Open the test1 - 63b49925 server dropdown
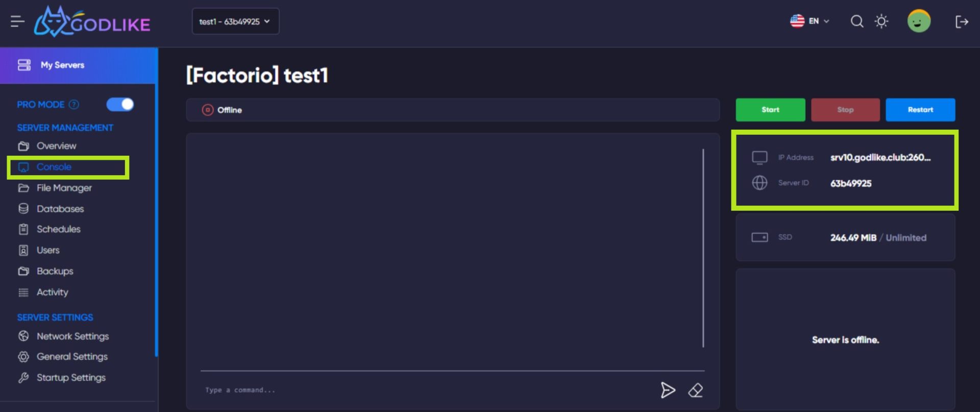This screenshot has height=412, width=980. click(235, 21)
